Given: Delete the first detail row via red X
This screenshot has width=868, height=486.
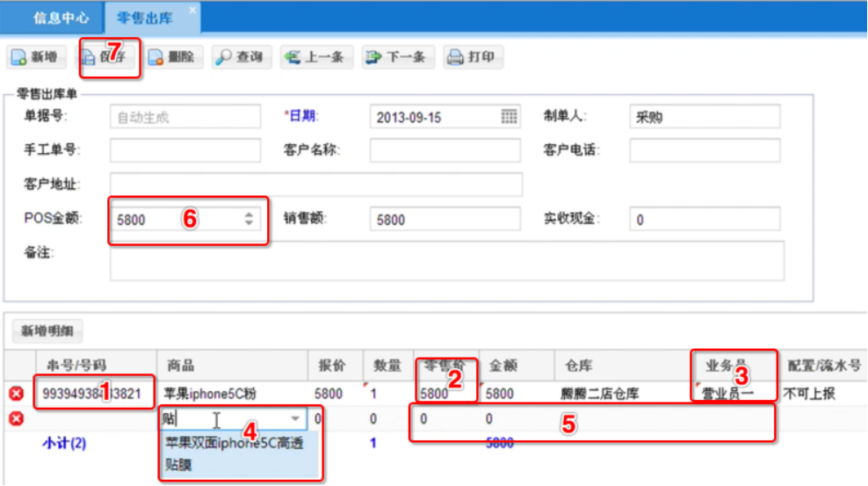Looking at the screenshot, I should (16, 394).
